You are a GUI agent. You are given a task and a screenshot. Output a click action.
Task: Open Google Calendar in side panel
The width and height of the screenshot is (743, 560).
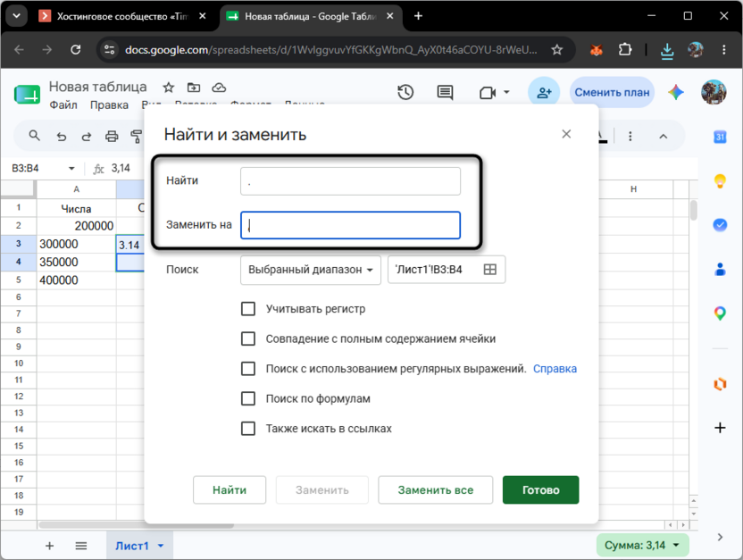(x=720, y=137)
